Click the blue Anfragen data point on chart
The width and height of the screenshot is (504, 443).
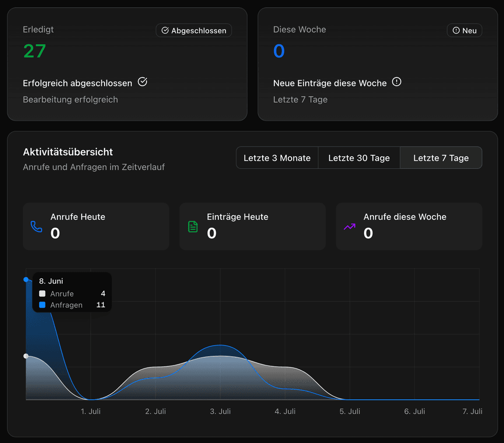(x=26, y=279)
